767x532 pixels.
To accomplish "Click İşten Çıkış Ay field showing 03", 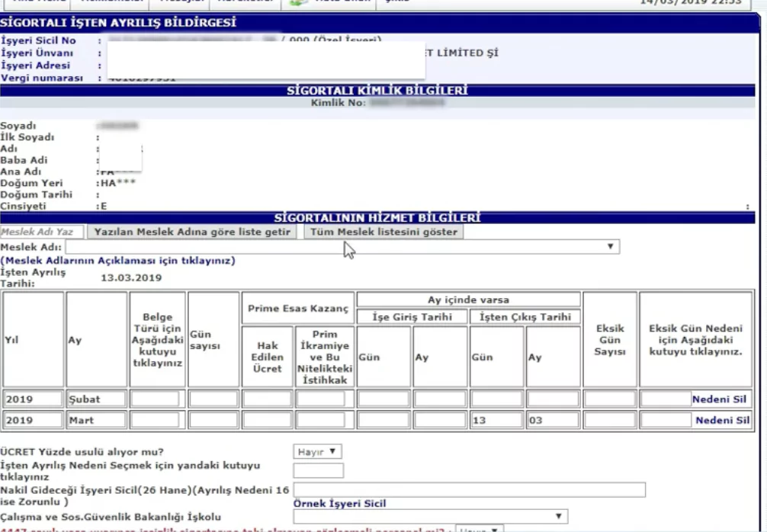I will click(x=553, y=420).
